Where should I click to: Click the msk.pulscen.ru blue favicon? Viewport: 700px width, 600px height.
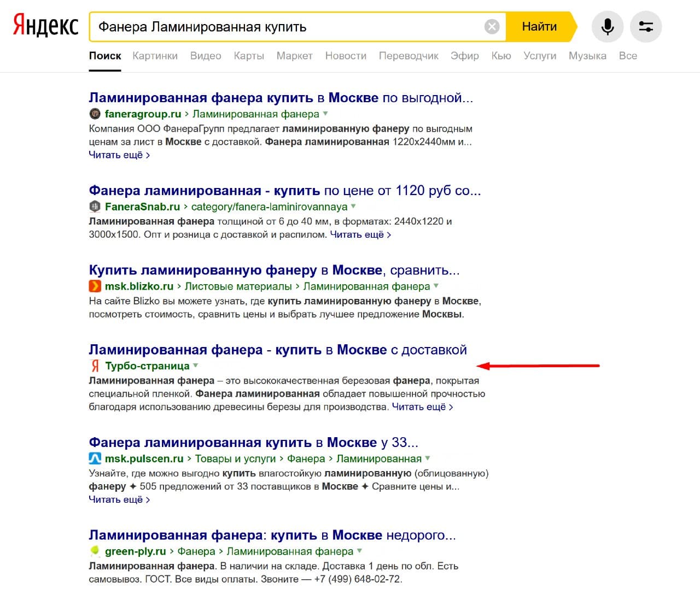pos(95,458)
